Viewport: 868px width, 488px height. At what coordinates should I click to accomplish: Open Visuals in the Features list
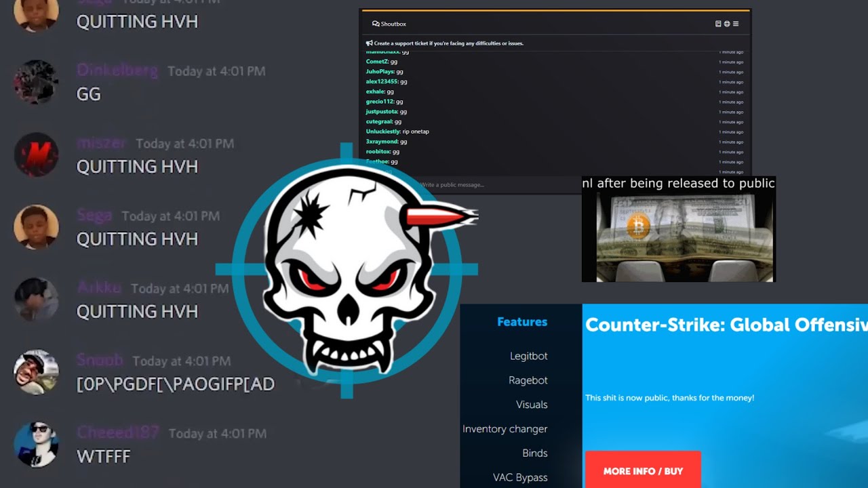532,405
